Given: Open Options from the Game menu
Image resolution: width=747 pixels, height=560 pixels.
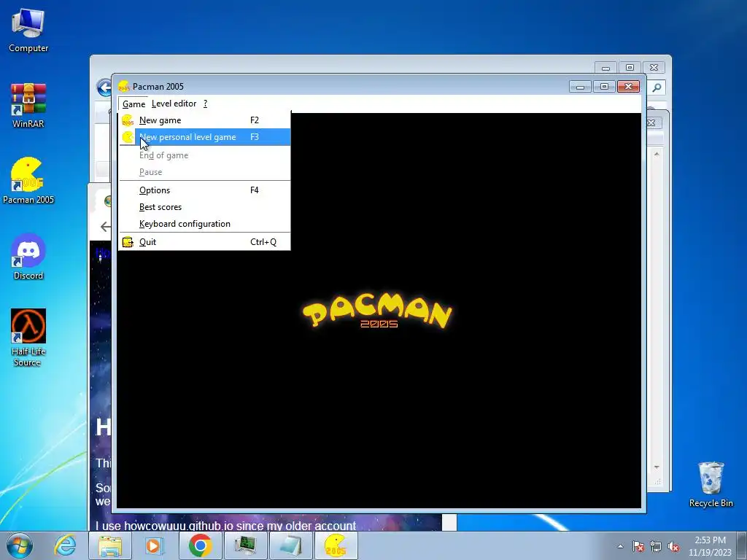Looking at the screenshot, I should (x=204, y=190).
